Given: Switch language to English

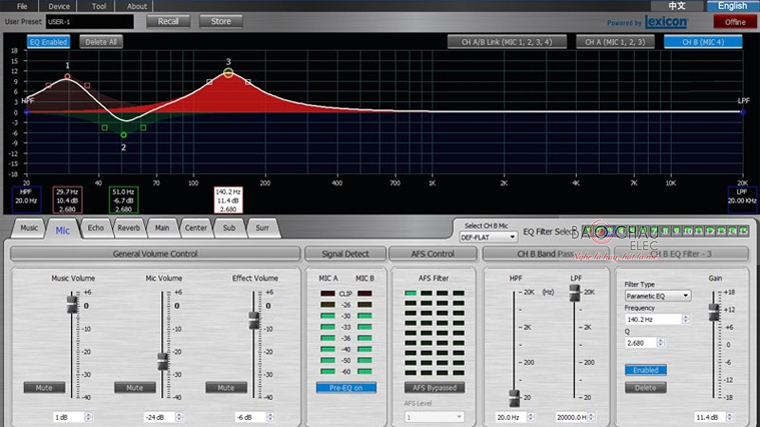Looking at the screenshot, I should point(732,6).
